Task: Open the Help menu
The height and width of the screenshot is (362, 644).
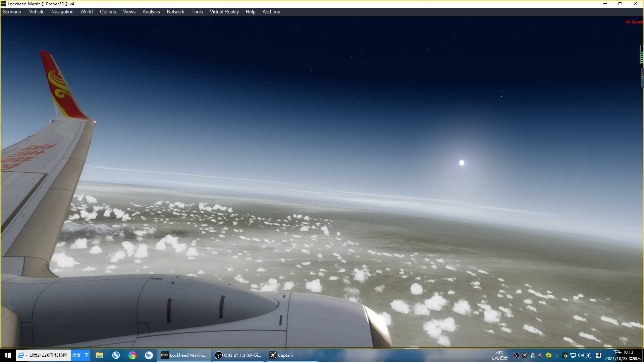Action: (250, 12)
